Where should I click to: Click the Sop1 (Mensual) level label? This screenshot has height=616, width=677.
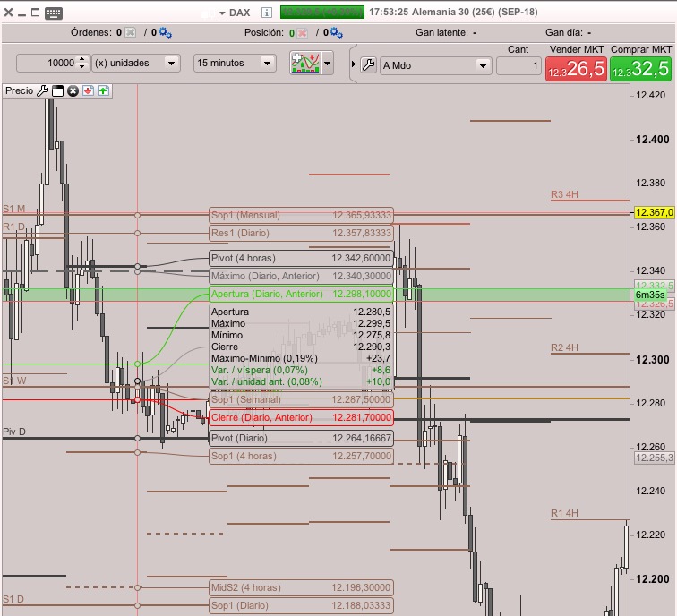click(x=301, y=215)
